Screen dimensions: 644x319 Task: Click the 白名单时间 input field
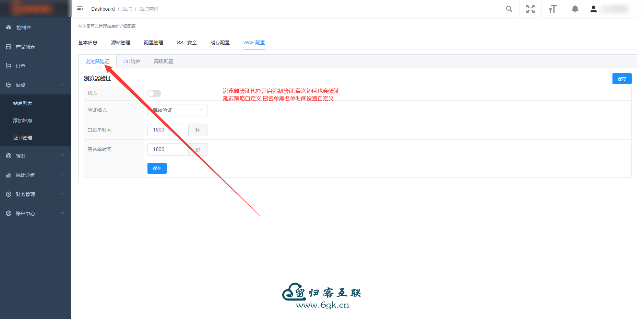click(168, 130)
